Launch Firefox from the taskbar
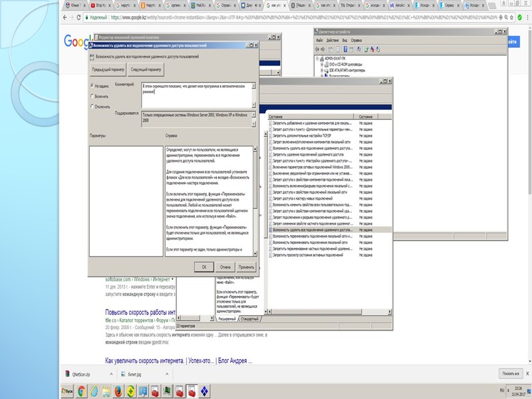This screenshot has width=532, height=399. click(118, 391)
